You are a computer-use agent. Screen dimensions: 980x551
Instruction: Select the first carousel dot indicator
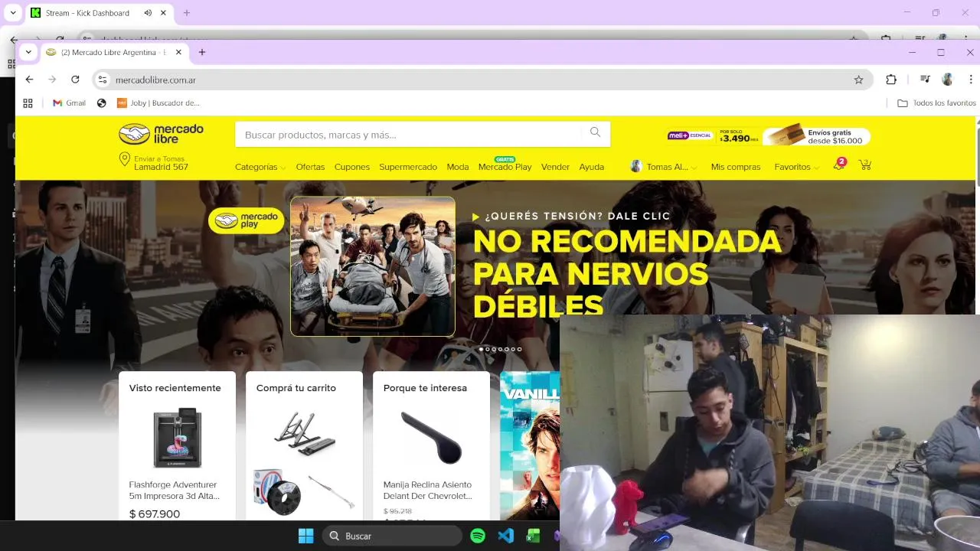tap(481, 349)
